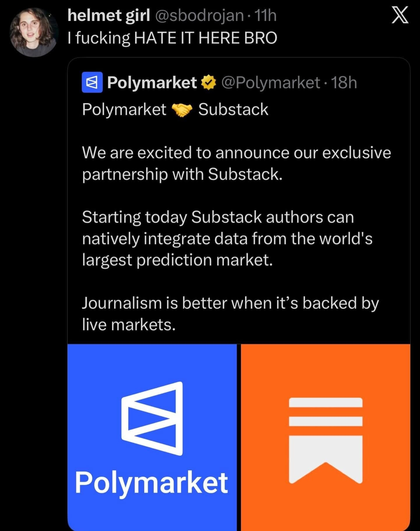Click the handshake emoji

tap(182, 110)
